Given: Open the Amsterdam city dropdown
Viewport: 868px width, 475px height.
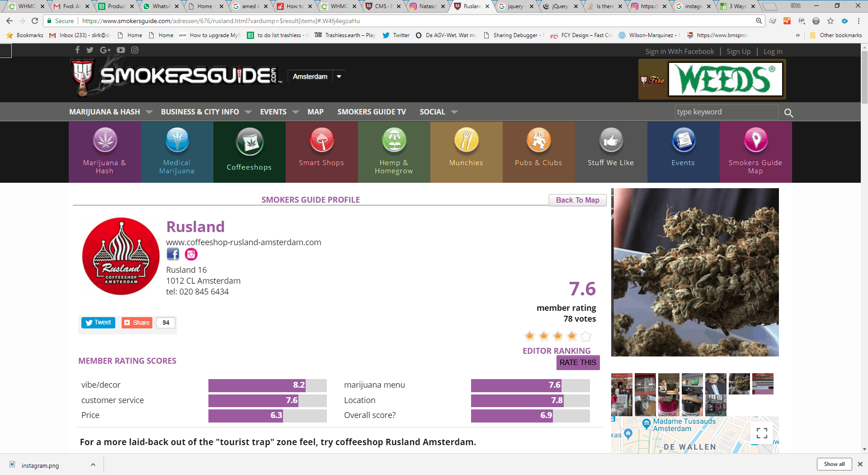Looking at the screenshot, I should 316,76.
